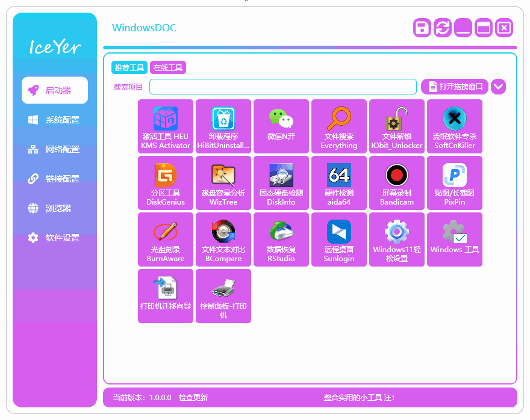Open the Windows11轻松设置 tile
The image size is (530, 420).
(x=397, y=239)
